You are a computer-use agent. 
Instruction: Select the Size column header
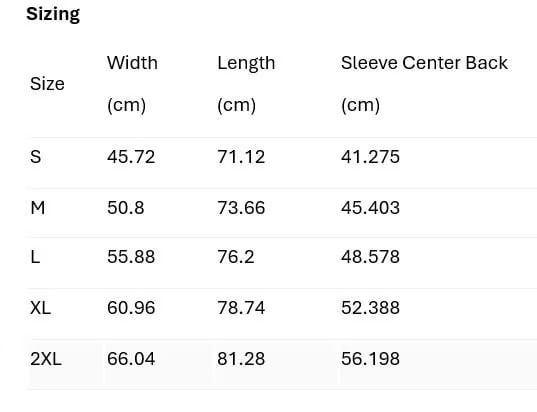pyautogui.click(x=47, y=84)
